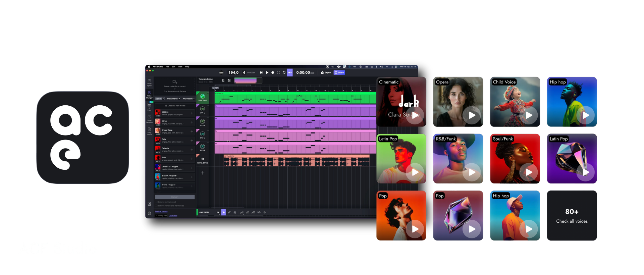Toggle the follow-playhead arrow button
Screen dimensions: 644x275
[290, 72]
